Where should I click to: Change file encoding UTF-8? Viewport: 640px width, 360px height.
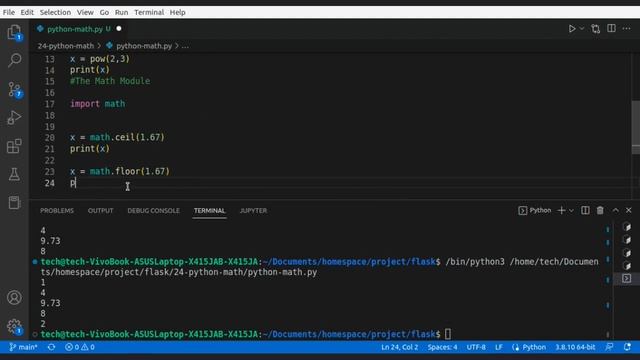pos(476,347)
